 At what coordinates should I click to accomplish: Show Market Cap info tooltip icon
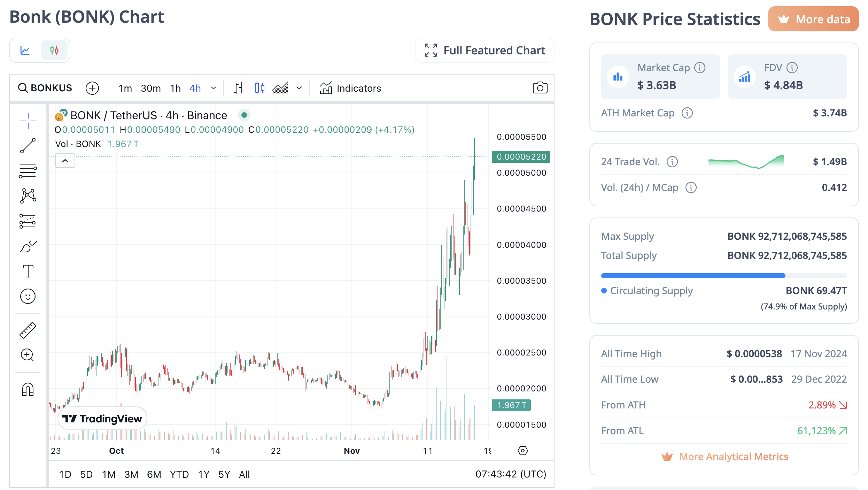700,68
